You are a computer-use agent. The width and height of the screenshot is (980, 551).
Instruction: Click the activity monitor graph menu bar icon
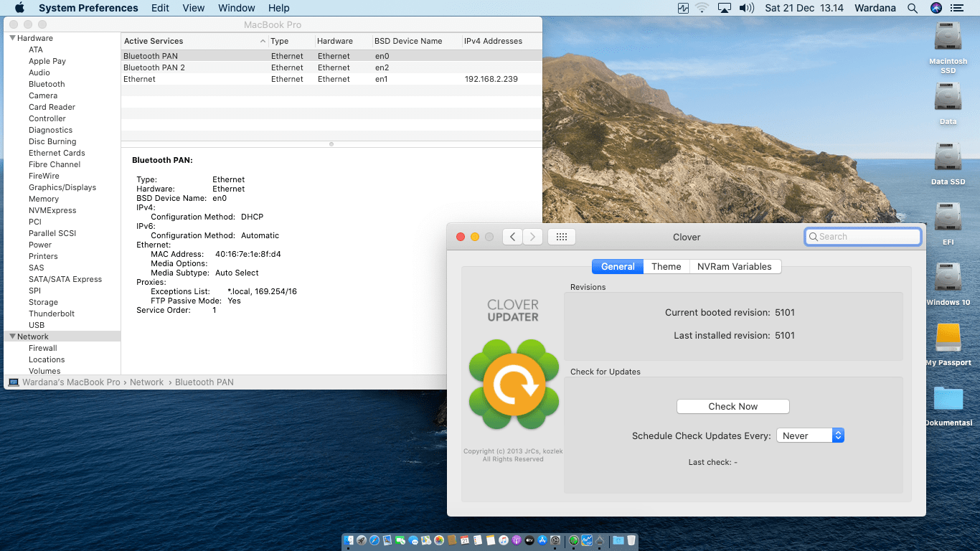coord(682,8)
